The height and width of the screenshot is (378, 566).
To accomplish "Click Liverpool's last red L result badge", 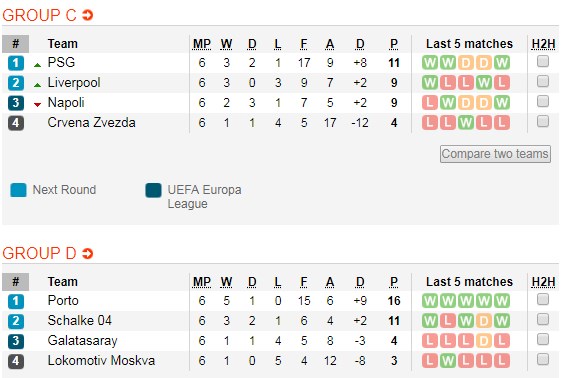I will point(502,83).
